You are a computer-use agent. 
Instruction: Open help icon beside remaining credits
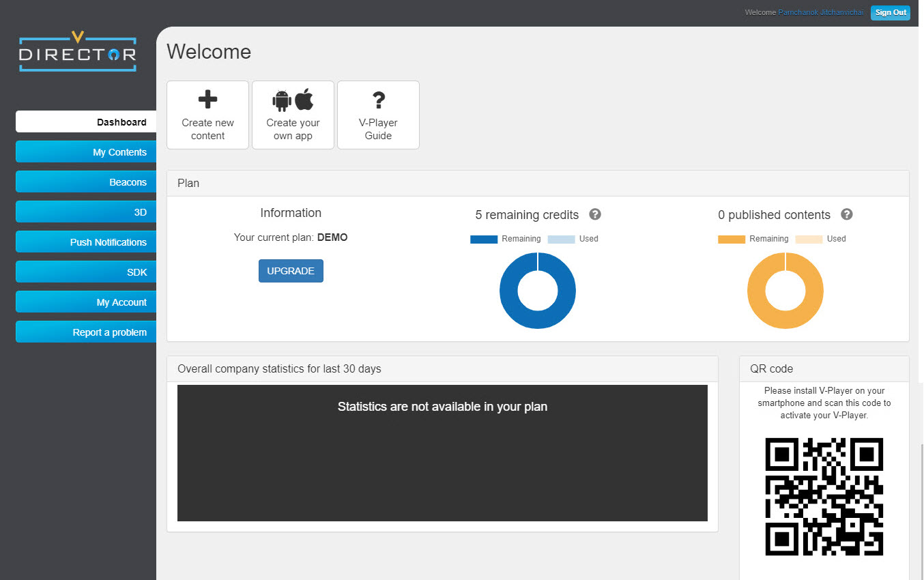(x=595, y=214)
